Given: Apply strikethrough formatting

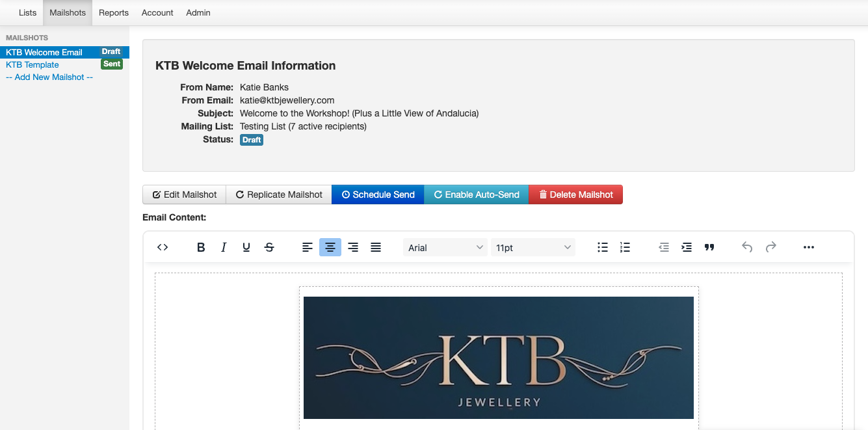Looking at the screenshot, I should pos(269,247).
